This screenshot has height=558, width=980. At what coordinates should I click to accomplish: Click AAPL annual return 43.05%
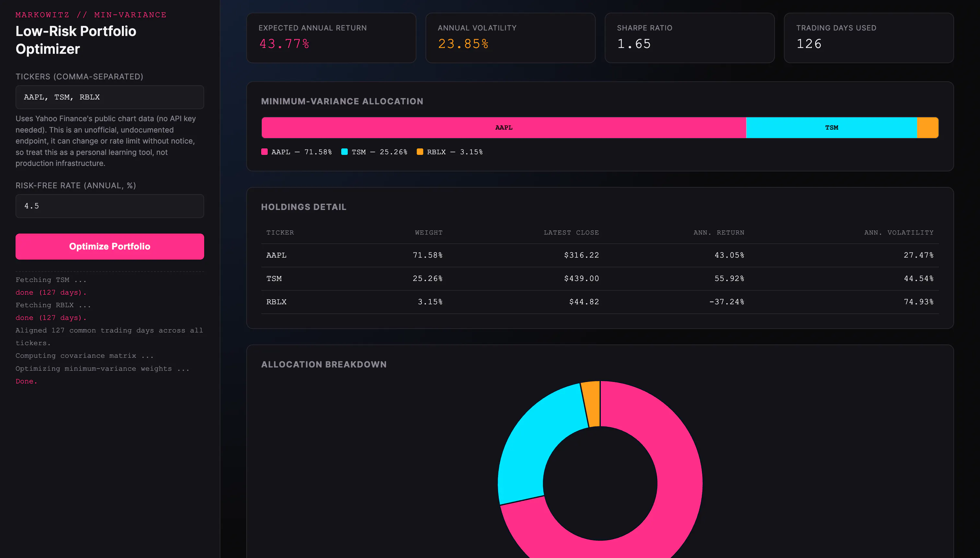click(x=729, y=255)
